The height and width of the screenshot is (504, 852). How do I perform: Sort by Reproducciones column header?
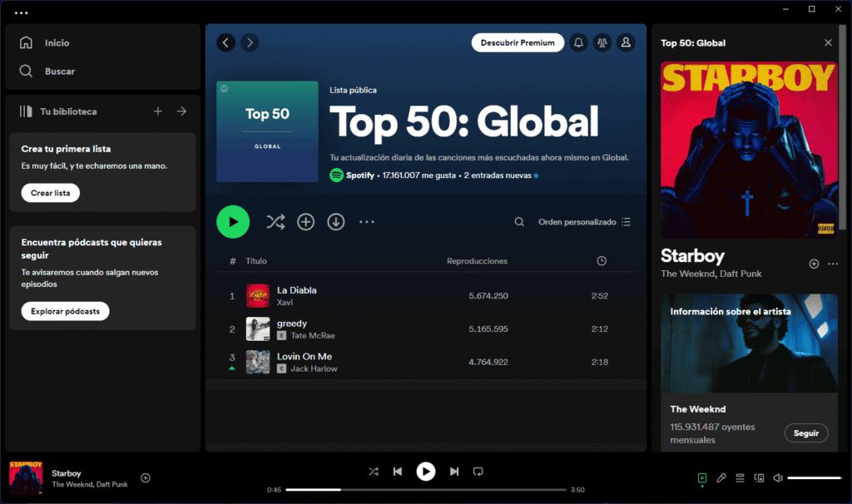[477, 260]
